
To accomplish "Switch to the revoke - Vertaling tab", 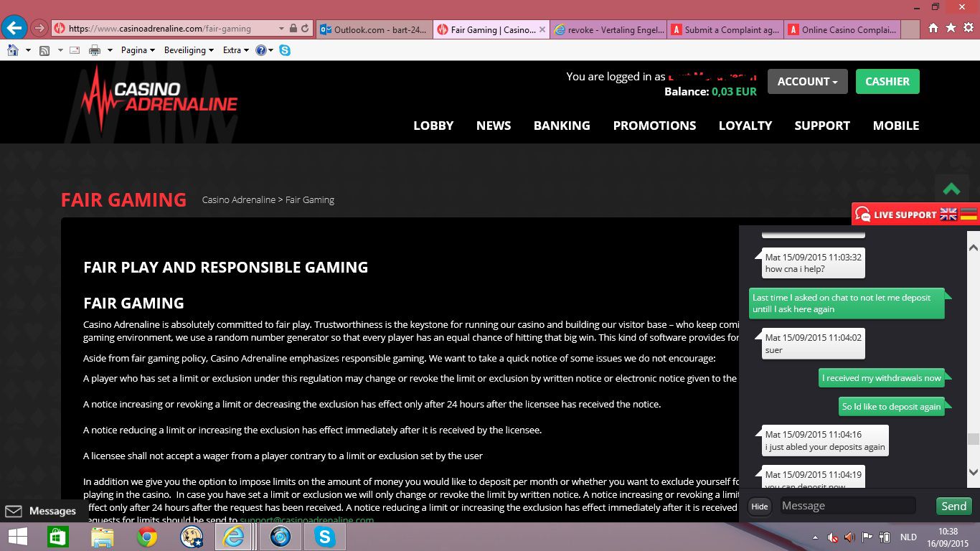I will click(608, 29).
